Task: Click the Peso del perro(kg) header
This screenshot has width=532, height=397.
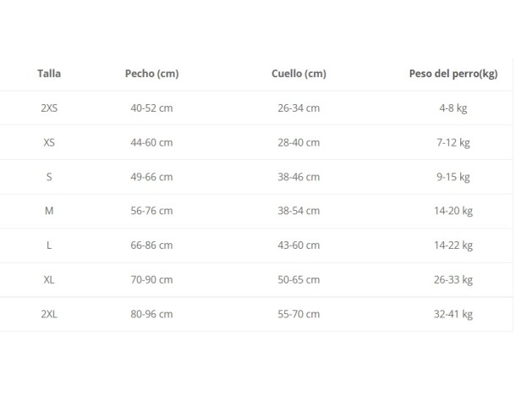Action: [453, 74]
